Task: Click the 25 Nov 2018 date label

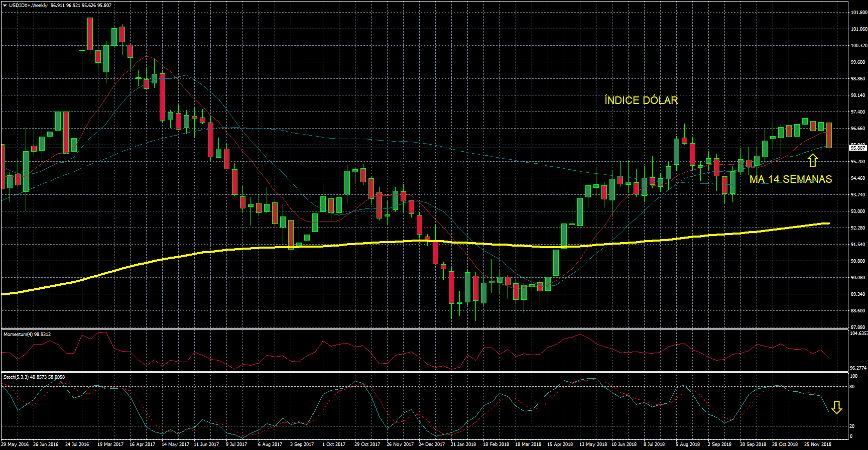Action: 818,444
